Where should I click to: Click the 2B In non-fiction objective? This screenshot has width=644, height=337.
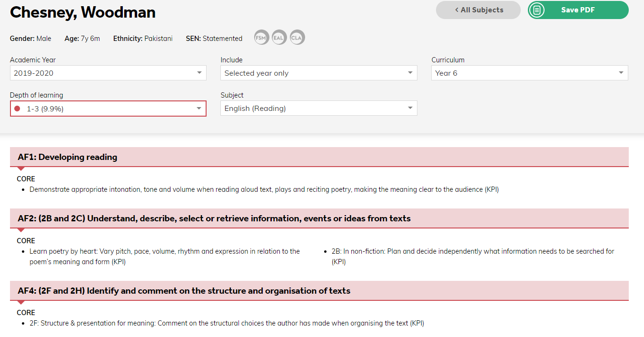click(473, 257)
